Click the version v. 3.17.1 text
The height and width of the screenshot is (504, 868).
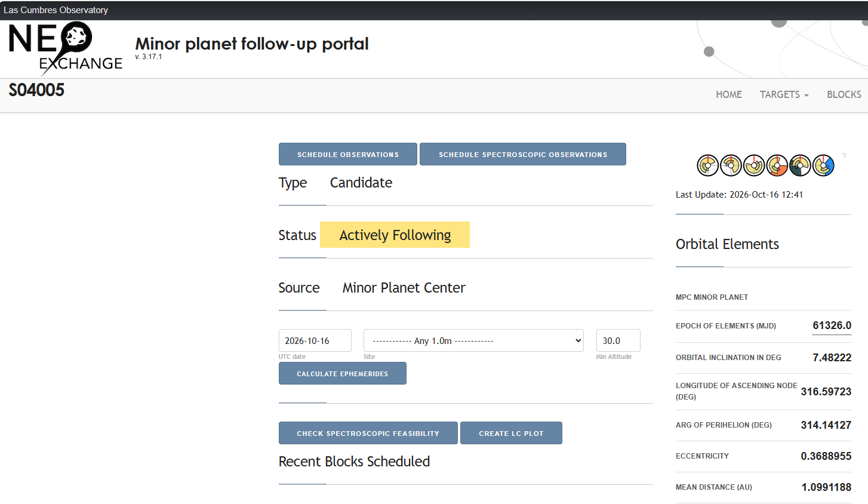(149, 57)
